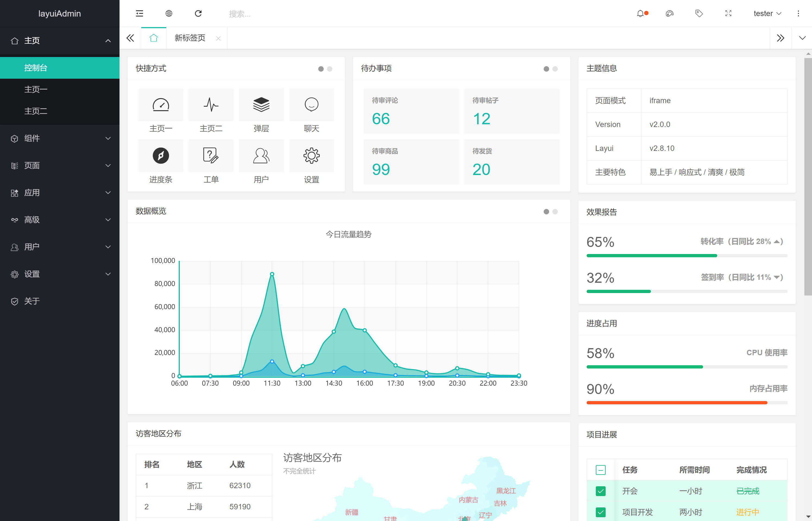Screen dimensions: 812x521
Task: Open notifications bell icon
Action: tap(640, 14)
